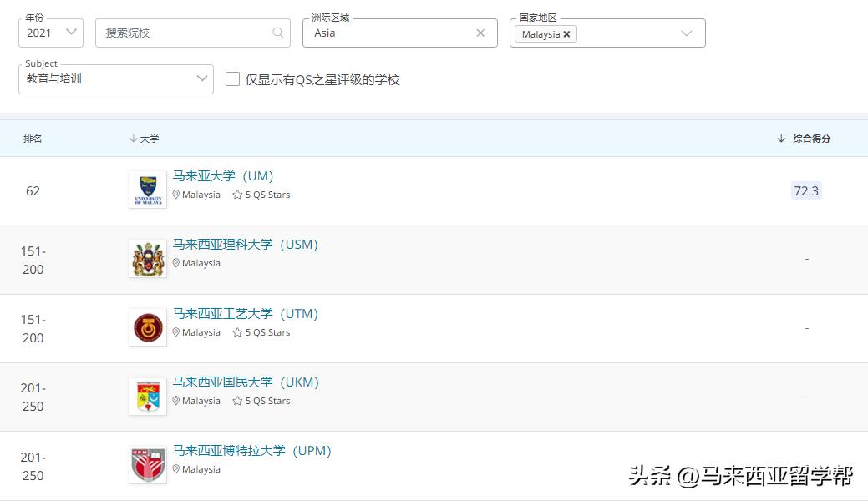
Task: Click the UTM circular logo
Action: tap(147, 326)
